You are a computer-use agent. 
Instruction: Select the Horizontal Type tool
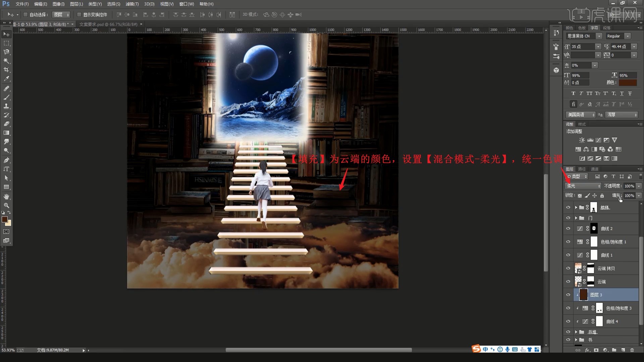(x=6, y=169)
